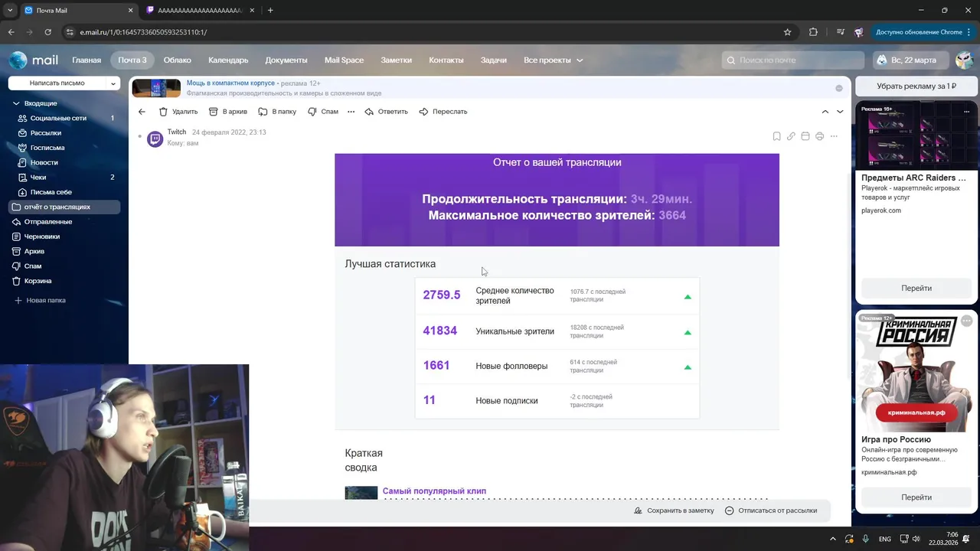Open a new Chrome tab with plus
This screenshot has height=551, width=980.
pos(270,11)
